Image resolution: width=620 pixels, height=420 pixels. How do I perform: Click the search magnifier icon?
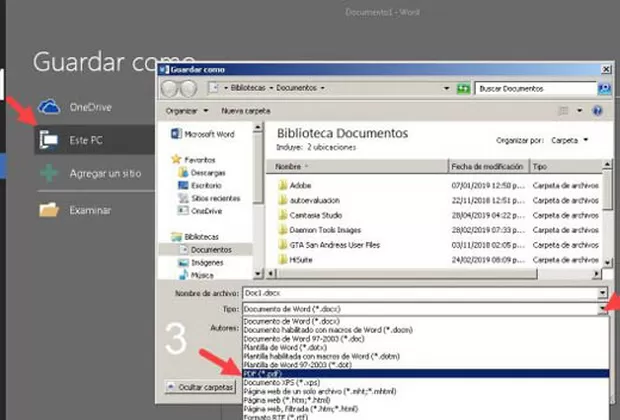pyautogui.click(x=604, y=88)
